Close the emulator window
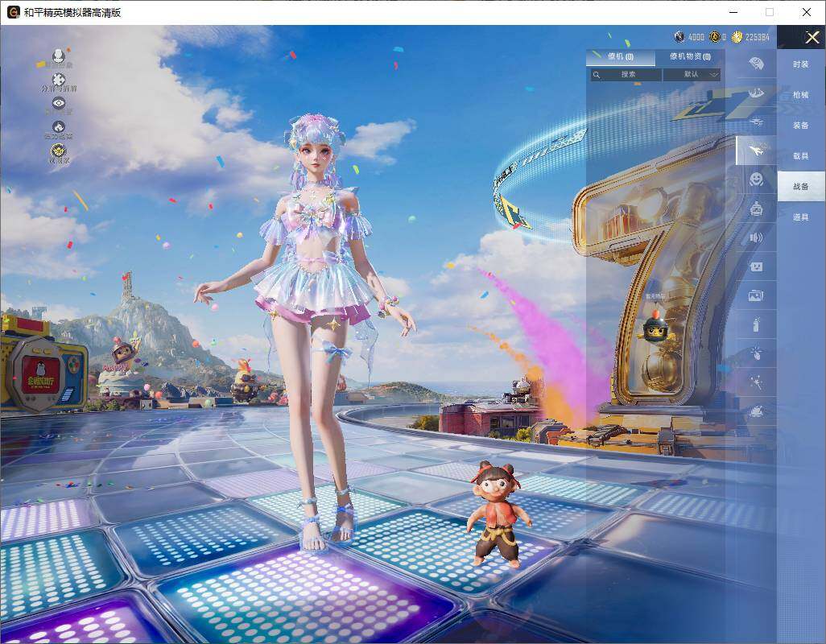This screenshot has width=826, height=644. 807,12
